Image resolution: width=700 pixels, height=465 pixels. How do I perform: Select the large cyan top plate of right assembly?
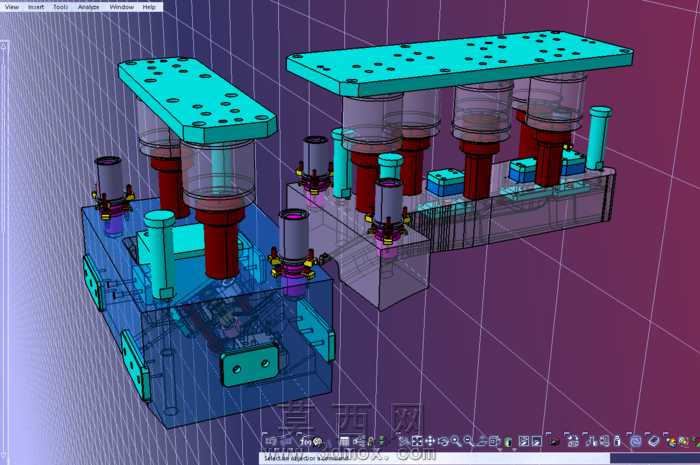(460, 62)
